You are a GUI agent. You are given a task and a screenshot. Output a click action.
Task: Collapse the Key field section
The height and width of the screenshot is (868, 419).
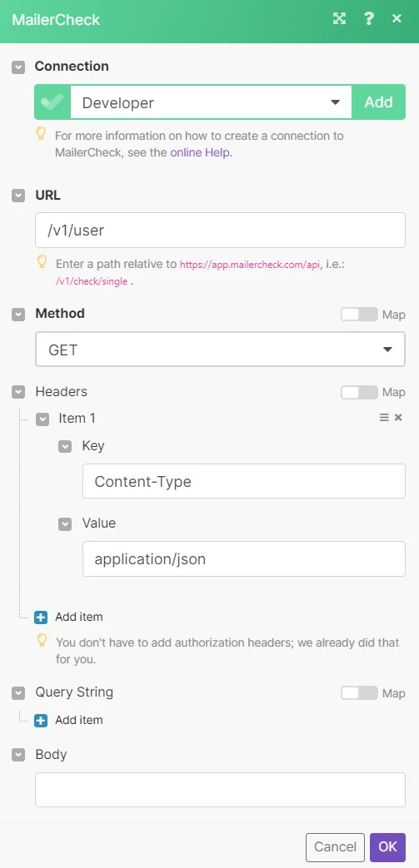(x=66, y=447)
